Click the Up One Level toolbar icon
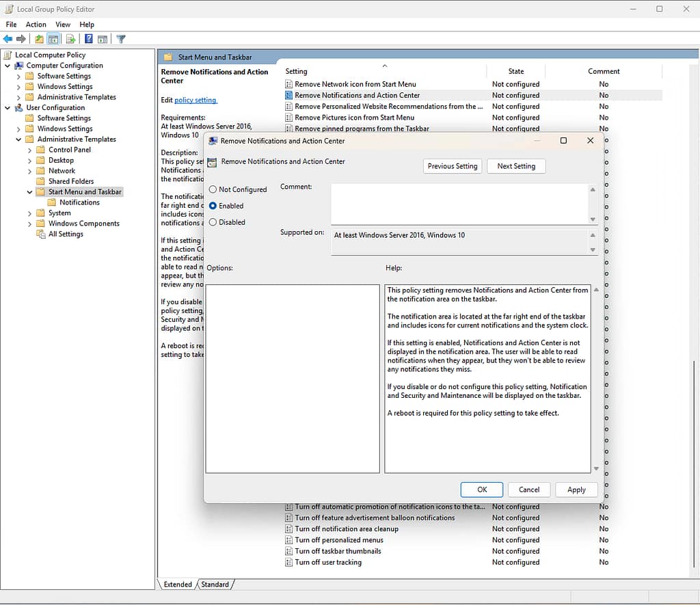The image size is (700, 605). tap(40, 38)
